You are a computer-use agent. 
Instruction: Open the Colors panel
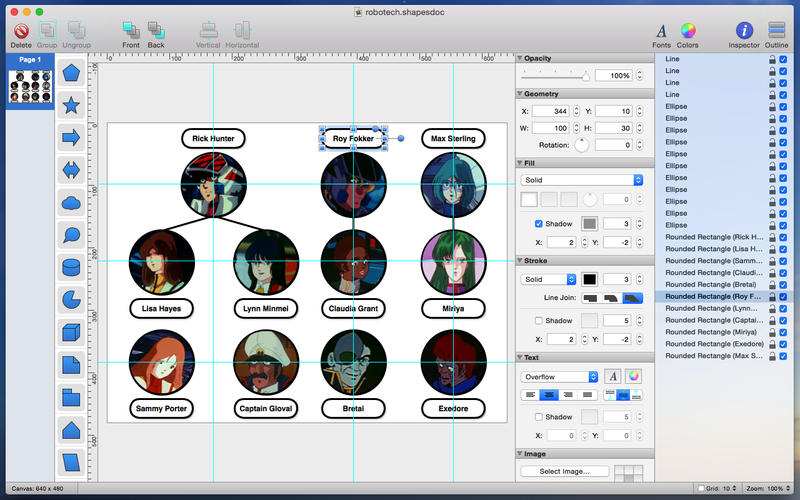(688, 31)
